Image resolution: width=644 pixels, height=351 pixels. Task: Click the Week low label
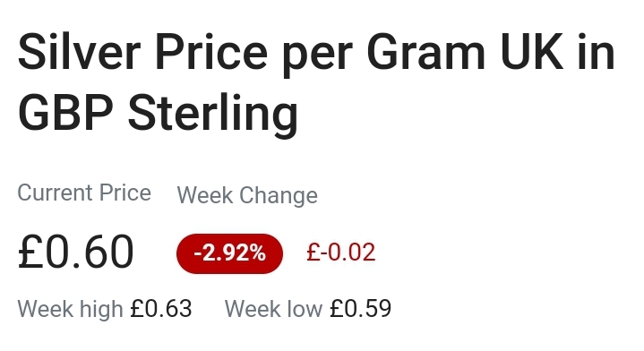point(273,309)
